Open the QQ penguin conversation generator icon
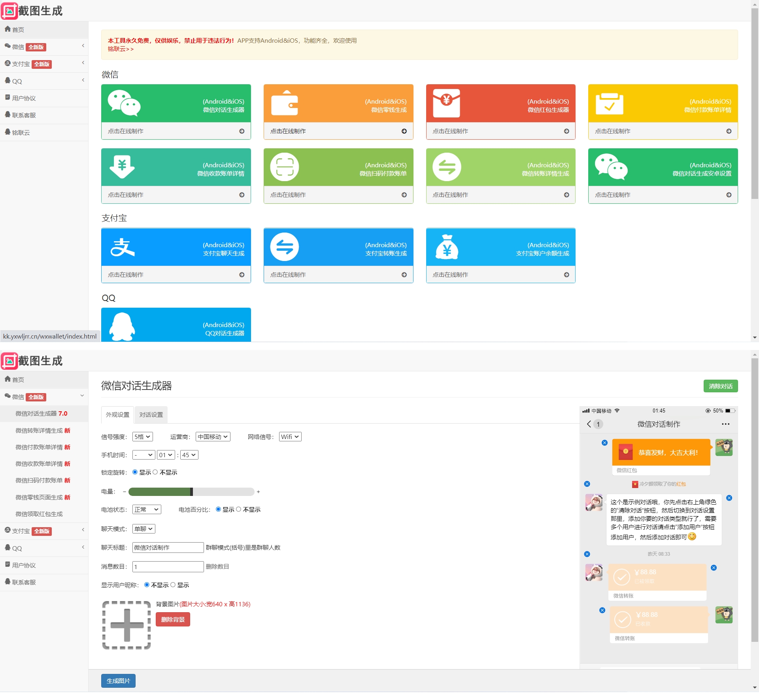This screenshot has width=759, height=700. coord(122,326)
